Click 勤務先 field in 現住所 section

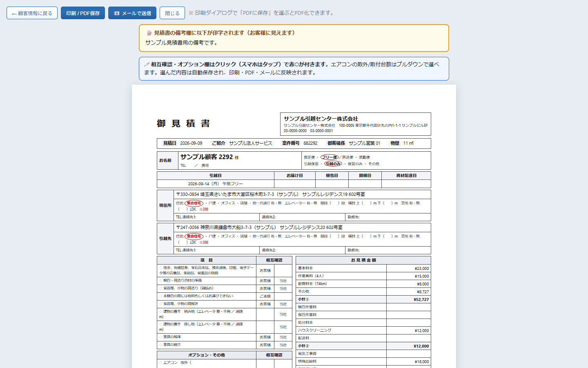point(388,217)
